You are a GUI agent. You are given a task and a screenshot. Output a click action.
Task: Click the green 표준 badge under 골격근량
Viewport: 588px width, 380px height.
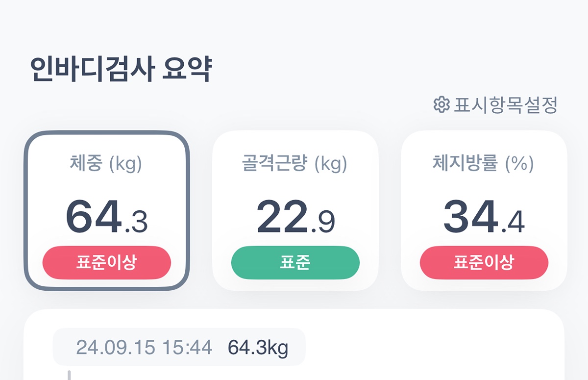295,262
